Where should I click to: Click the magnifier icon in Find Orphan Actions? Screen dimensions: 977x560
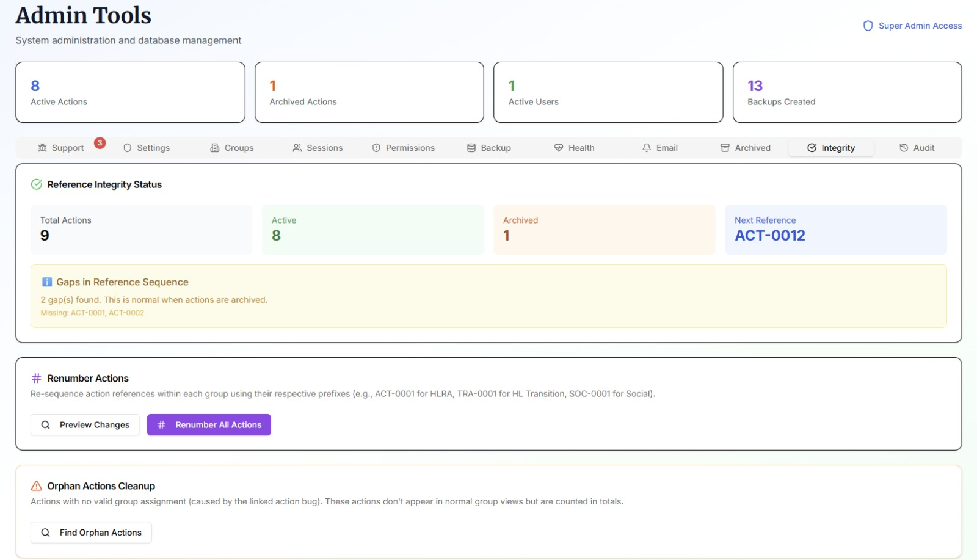45,533
